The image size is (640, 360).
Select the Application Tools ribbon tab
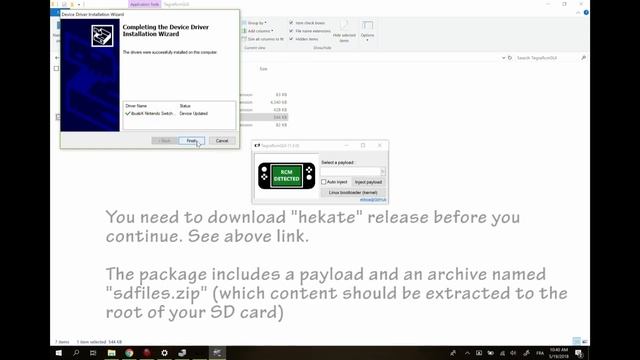tap(144, 4)
